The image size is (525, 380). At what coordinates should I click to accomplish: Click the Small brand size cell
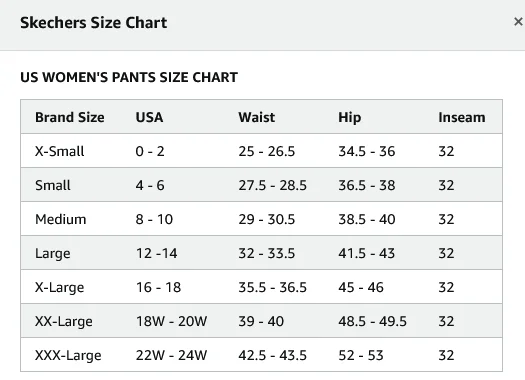click(x=53, y=185)
